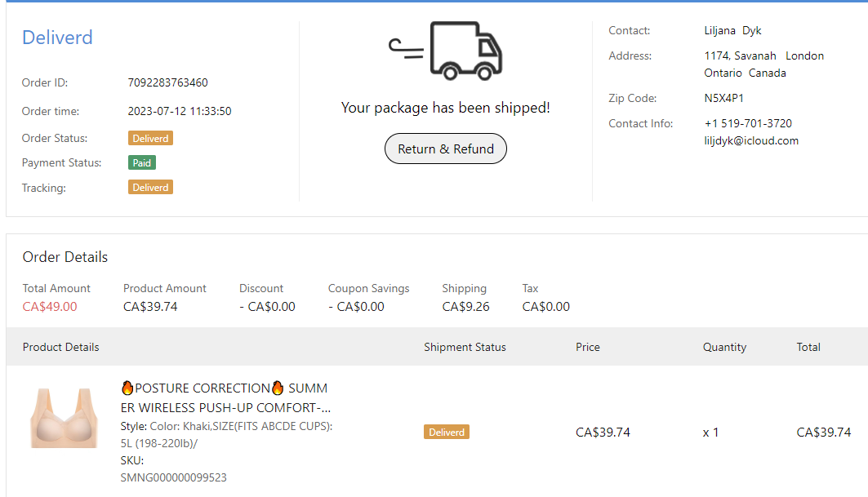Click the zip code N5X4P1
Screen dimensions: 868x497
[x=724, y=99]
